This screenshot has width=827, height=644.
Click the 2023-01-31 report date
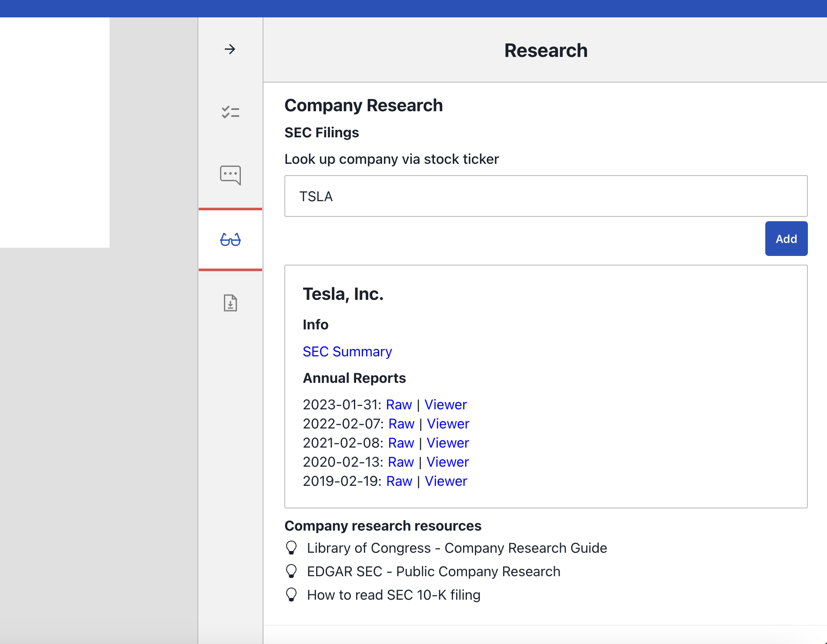point(342,405)
